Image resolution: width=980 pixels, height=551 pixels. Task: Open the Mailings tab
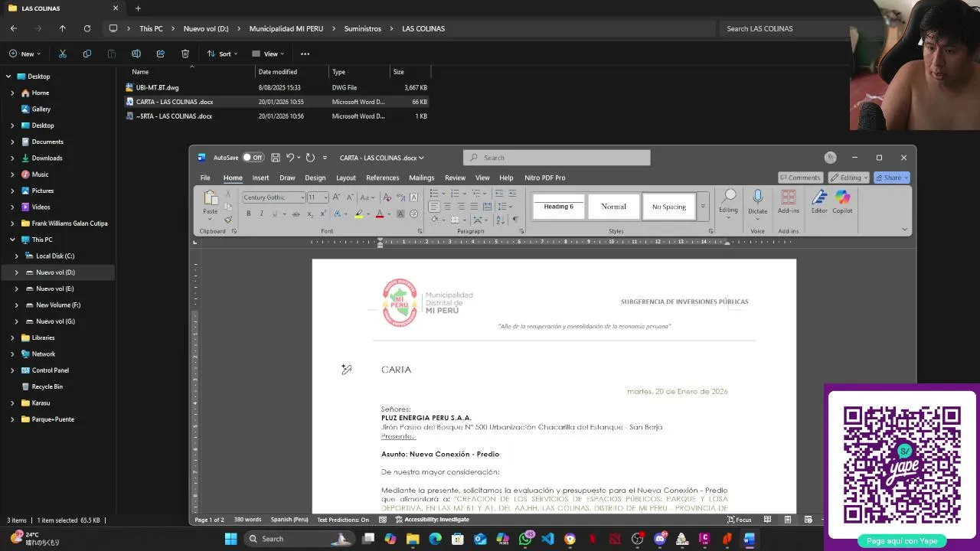[421, 178]
